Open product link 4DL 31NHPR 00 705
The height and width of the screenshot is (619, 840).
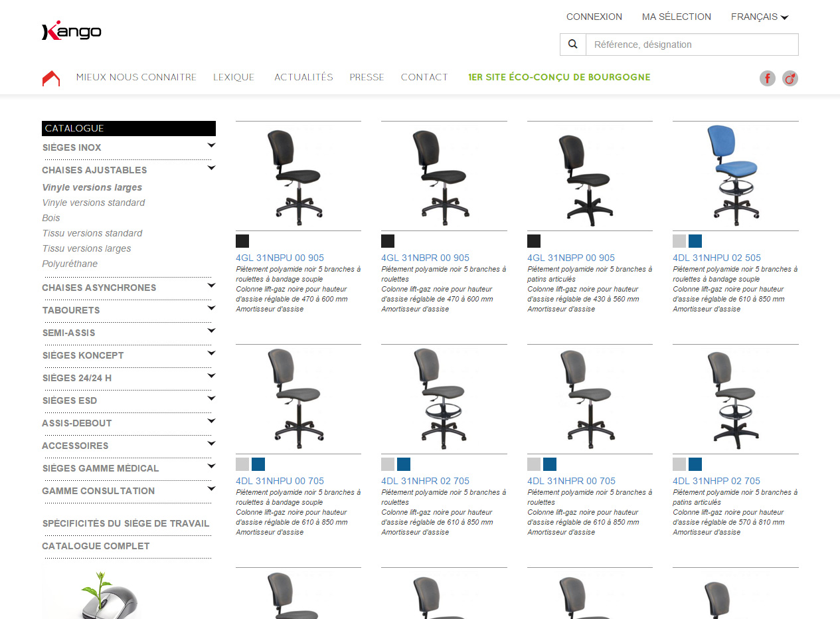tap(571, 481)
